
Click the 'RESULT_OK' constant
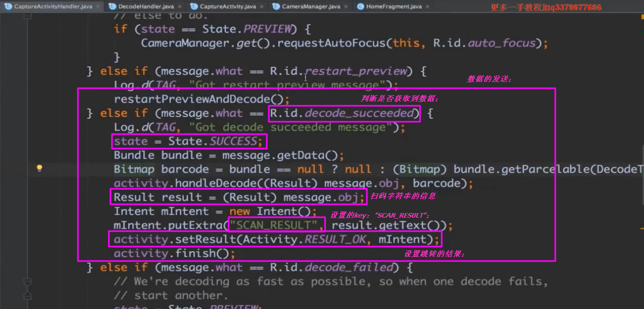335,239
